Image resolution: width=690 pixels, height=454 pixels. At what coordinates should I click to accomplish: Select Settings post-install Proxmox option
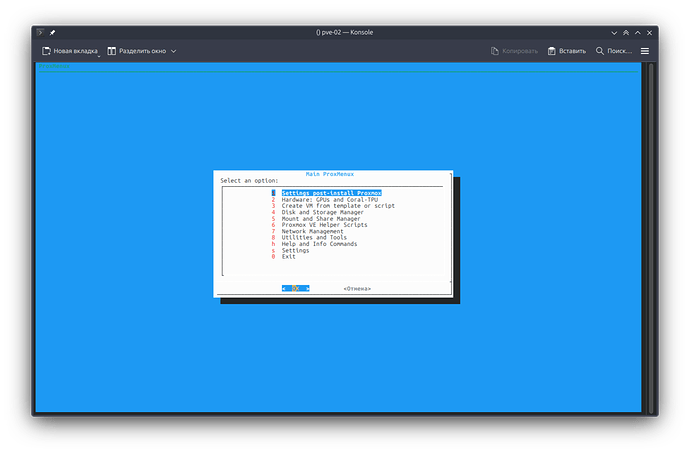[x=331, y=192]
